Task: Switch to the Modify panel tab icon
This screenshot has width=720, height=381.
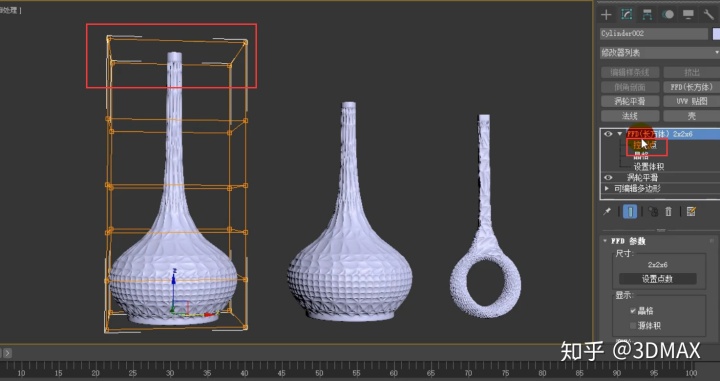Action: (x=626, y=15)
